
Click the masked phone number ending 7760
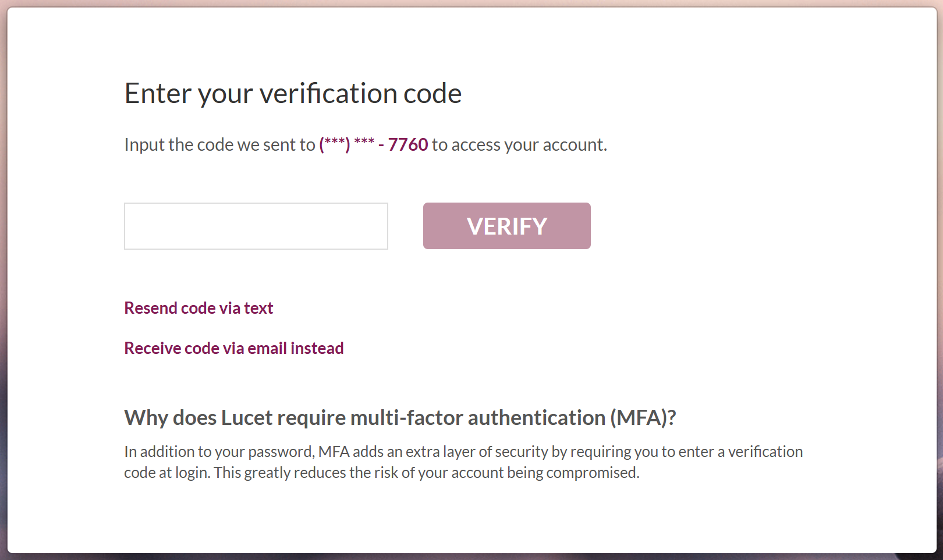pos(373,144)
